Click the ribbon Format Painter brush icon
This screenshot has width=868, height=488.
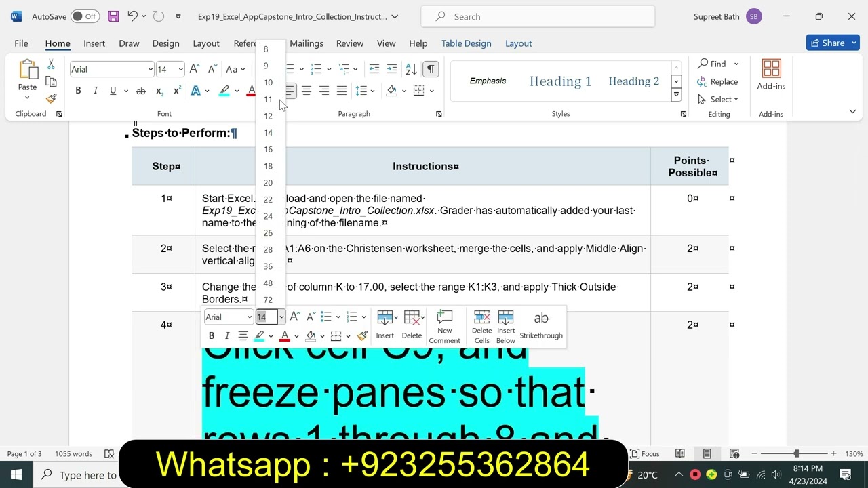coord(51,98)
